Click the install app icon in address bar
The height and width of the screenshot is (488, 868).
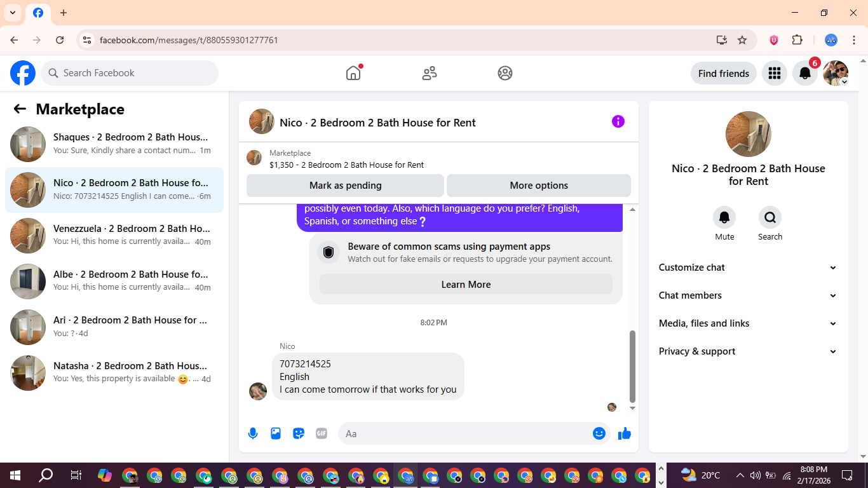pos(721,40)
